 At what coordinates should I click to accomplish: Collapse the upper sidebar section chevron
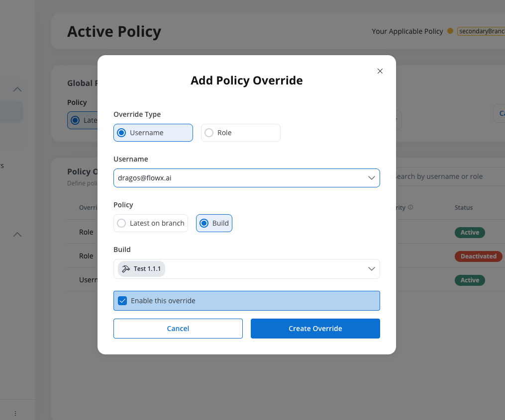point(17,89)
